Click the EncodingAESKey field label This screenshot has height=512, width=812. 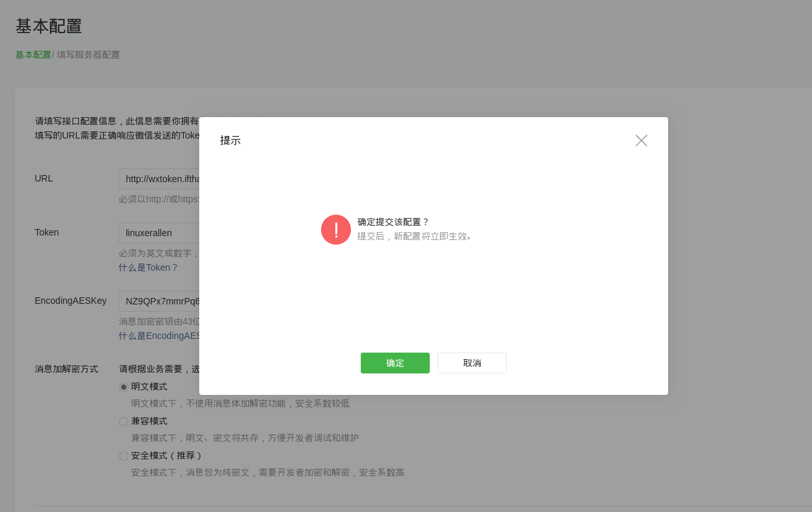pos(70,301)
